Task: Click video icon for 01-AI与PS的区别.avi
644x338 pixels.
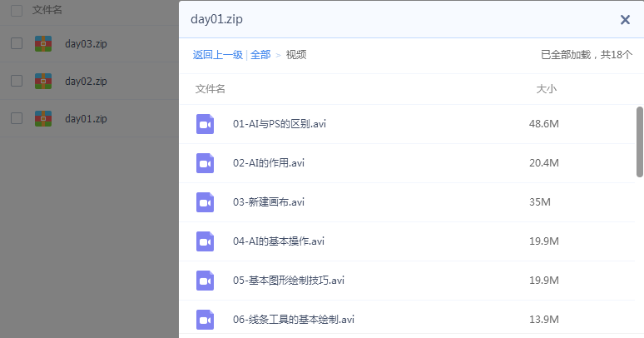Action: (x=205, y=124)
